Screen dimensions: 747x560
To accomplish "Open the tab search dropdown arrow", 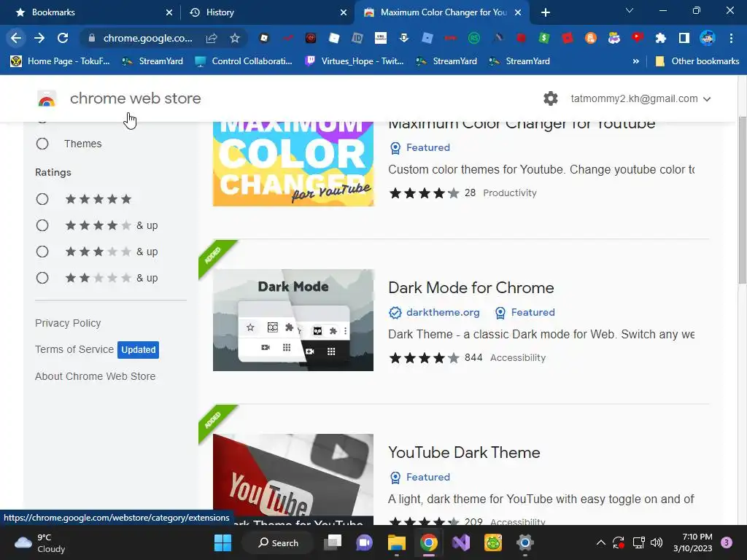I will pyautogui.click(x=630, y=10).
